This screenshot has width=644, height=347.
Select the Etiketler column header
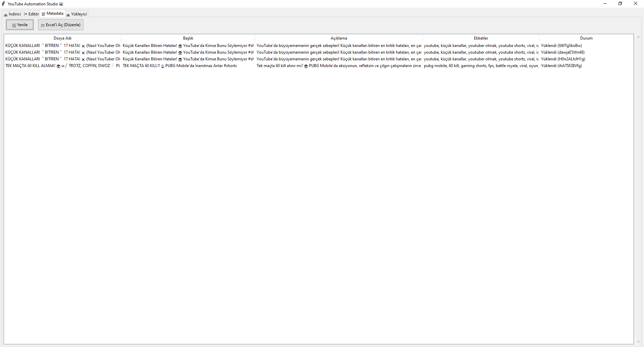pos(481,38)
